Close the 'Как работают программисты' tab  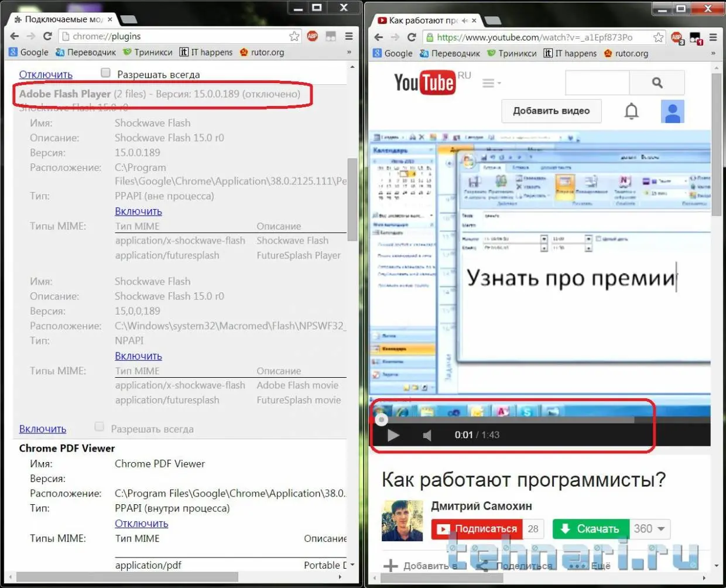tap(474, 20)
